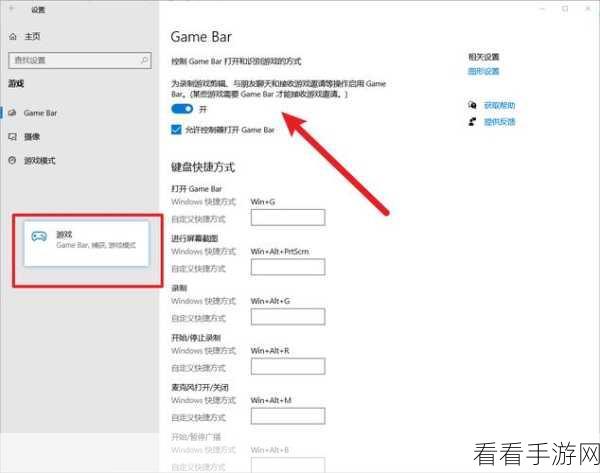Click the feedback person icon
600x473 pixels.
[x=472, y=122]
